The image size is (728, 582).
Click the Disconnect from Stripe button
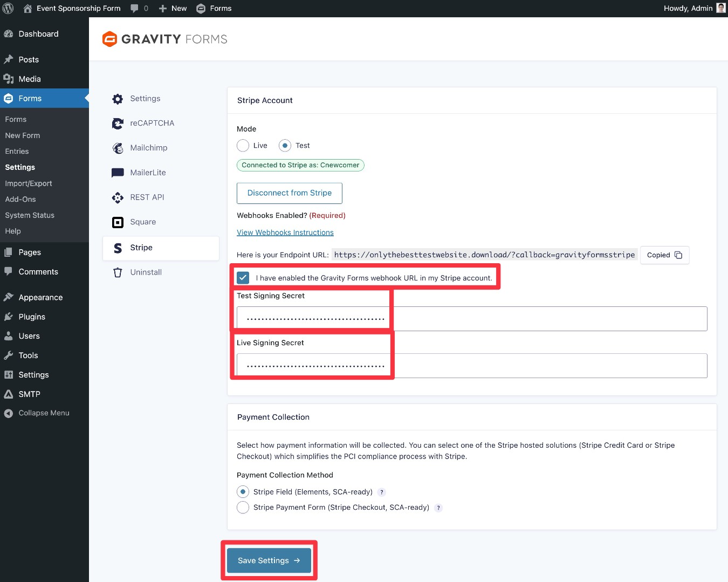290,193
